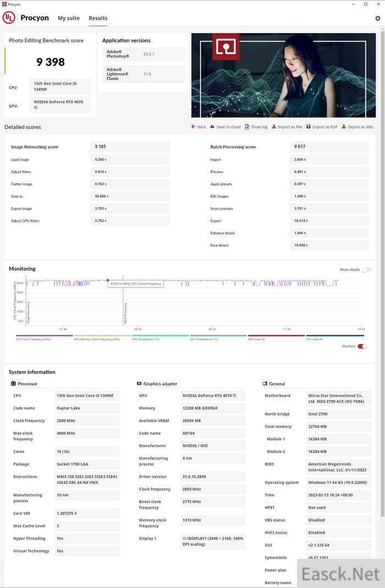Click the Display 1 resolution value
Screen dimensions: 385x588
tap(213, 542)
